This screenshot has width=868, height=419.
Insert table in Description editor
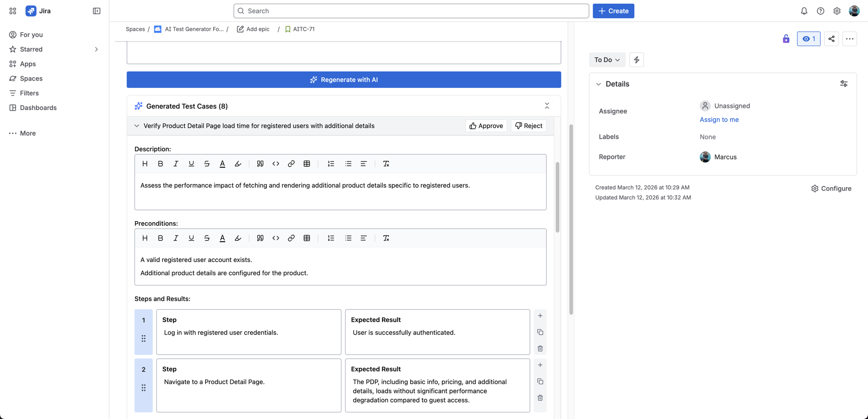pyautogui.click(x=307, y=164)
